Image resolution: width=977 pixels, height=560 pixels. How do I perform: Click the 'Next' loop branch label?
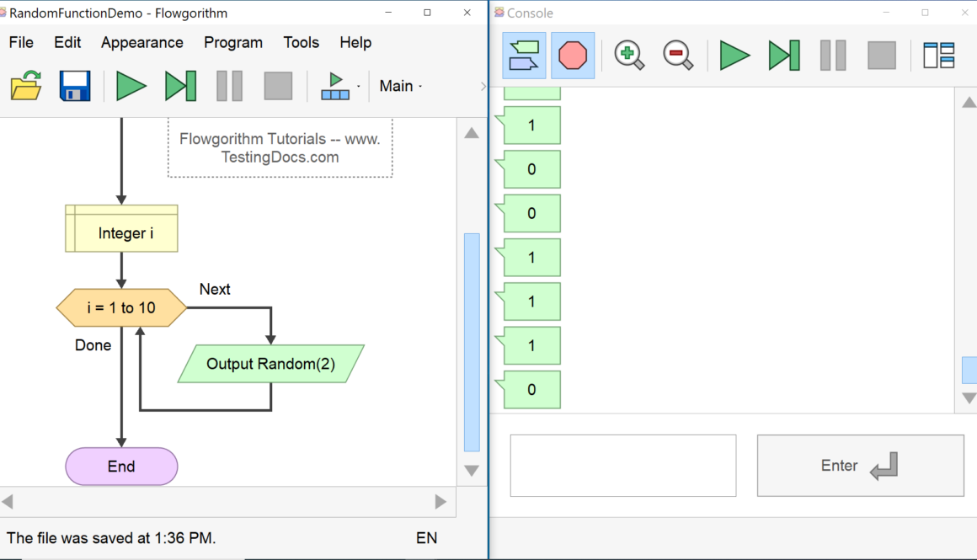pyautogui.click(x=215, y=289)
